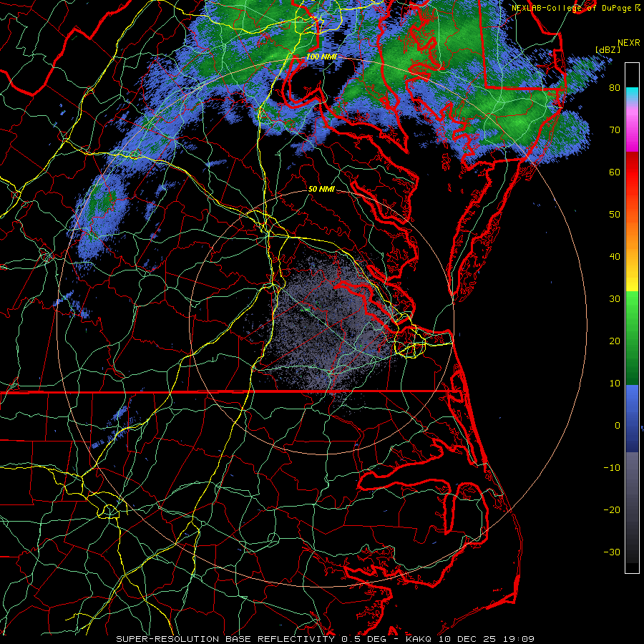
Task: Click the -10 dBZ scale value
Action: tap(612, 468)
